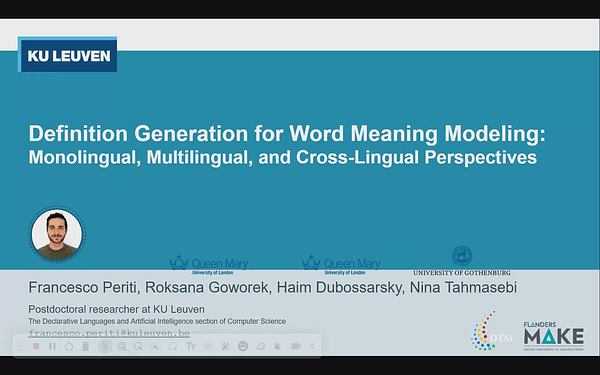The width and height of the screenshot is (600, 375).
Task: Pause the screen recording
Action: click(x=52, y=346)
